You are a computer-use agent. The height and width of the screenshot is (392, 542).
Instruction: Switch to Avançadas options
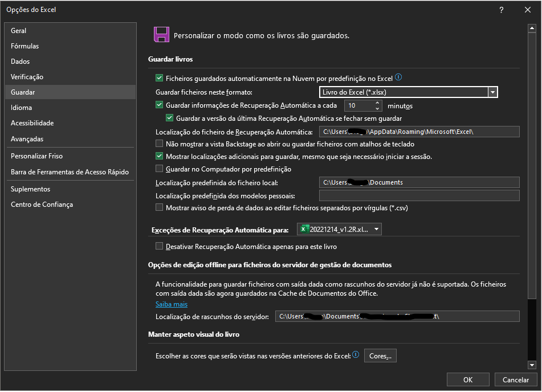(x=71, y=138)
